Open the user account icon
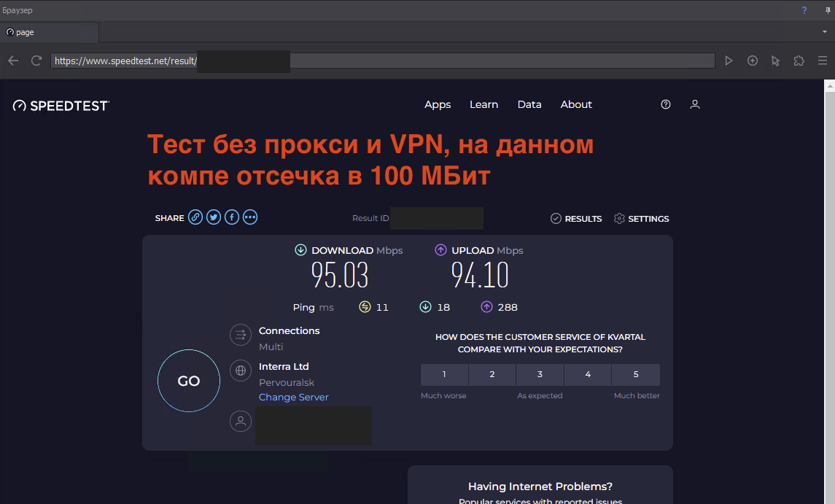This screenshot has width=835, height=504. pos(694,104)
